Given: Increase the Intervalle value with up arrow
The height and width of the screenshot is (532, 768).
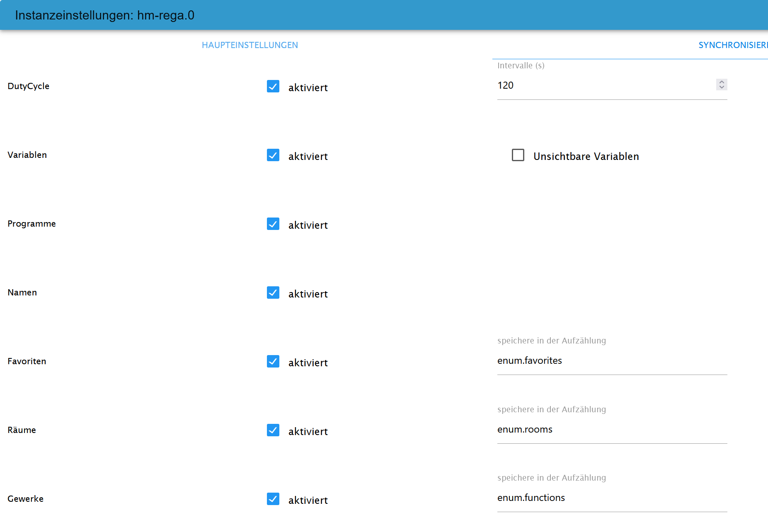Looking at the screenshot, I should point(722,82).
